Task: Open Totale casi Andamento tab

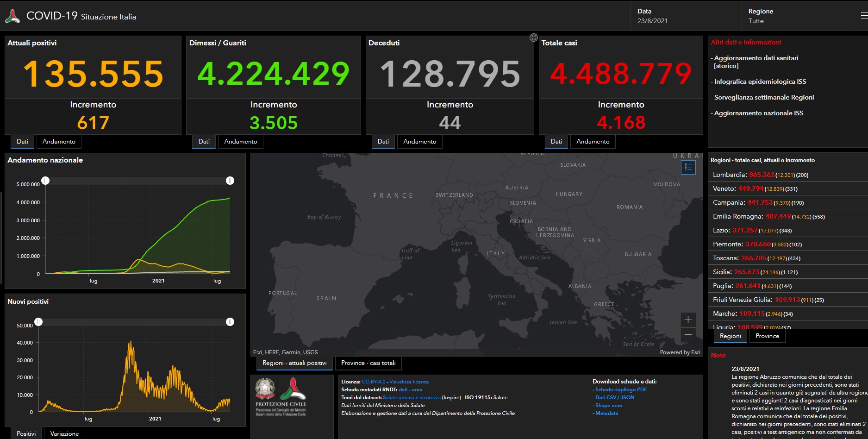Action: (x=593, y=142)
